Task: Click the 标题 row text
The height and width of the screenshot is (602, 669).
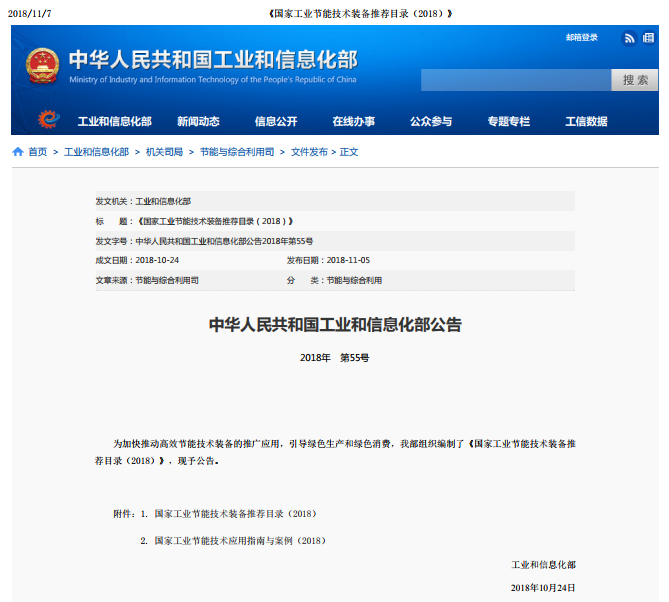Action: (195, 221)
